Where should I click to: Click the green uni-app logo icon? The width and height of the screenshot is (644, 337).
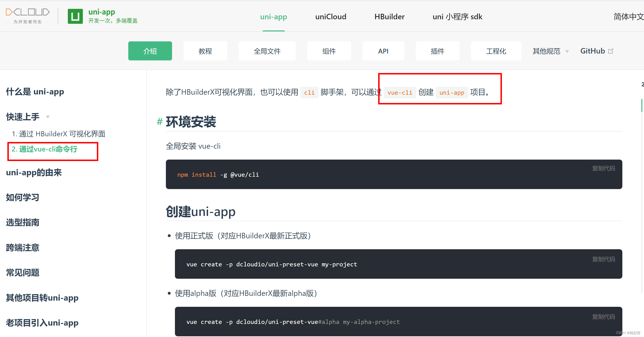[75, 16]
